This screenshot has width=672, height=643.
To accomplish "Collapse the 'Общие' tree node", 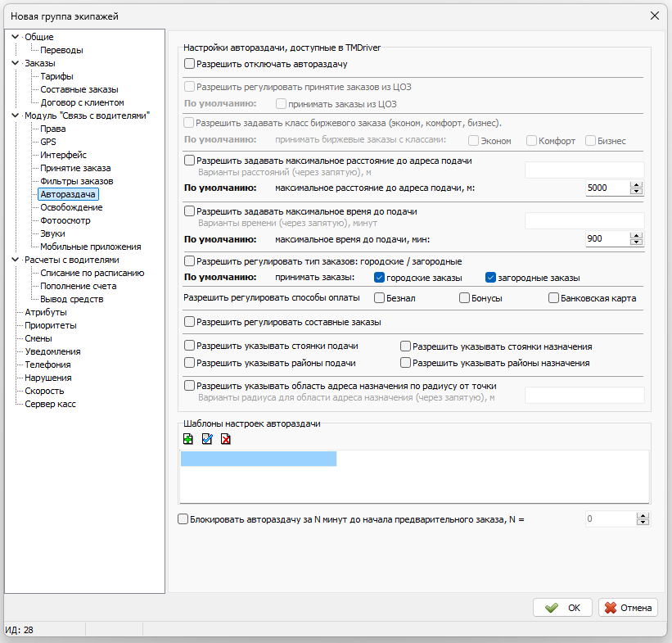I will coord(15,37).
